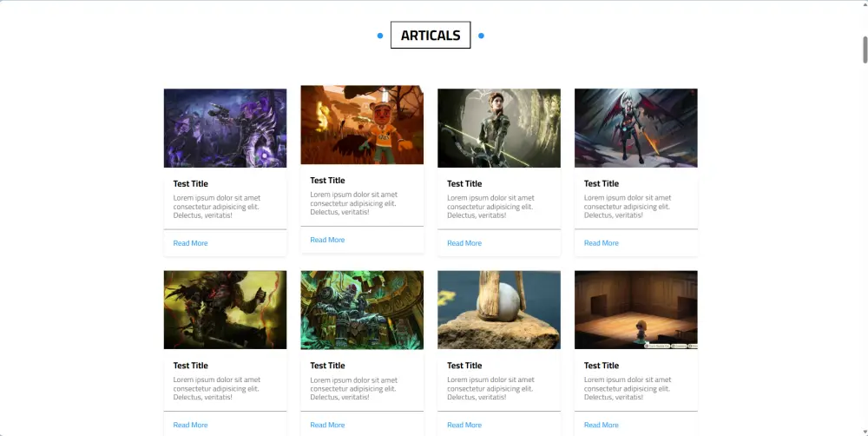Open the stone ball on rock image
Image resolution: width=868 pixels, height=436 pixels.
[499, 310]
